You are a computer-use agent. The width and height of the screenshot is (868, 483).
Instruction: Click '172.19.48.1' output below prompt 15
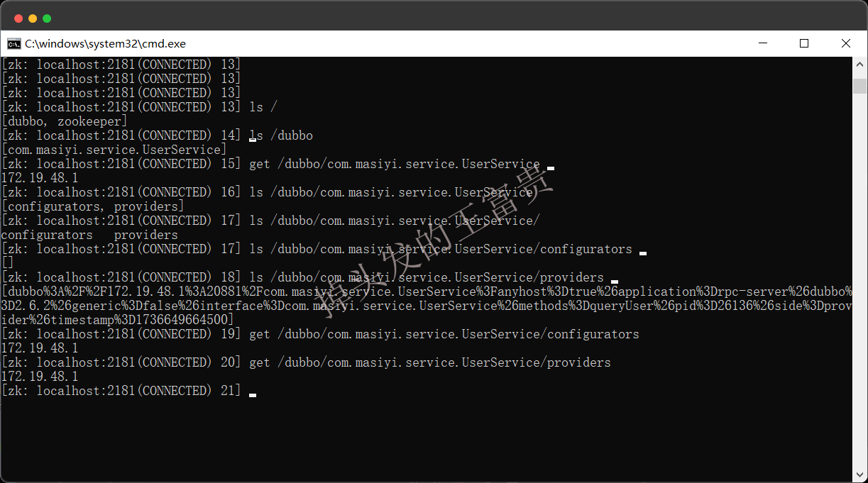[40, 178]
